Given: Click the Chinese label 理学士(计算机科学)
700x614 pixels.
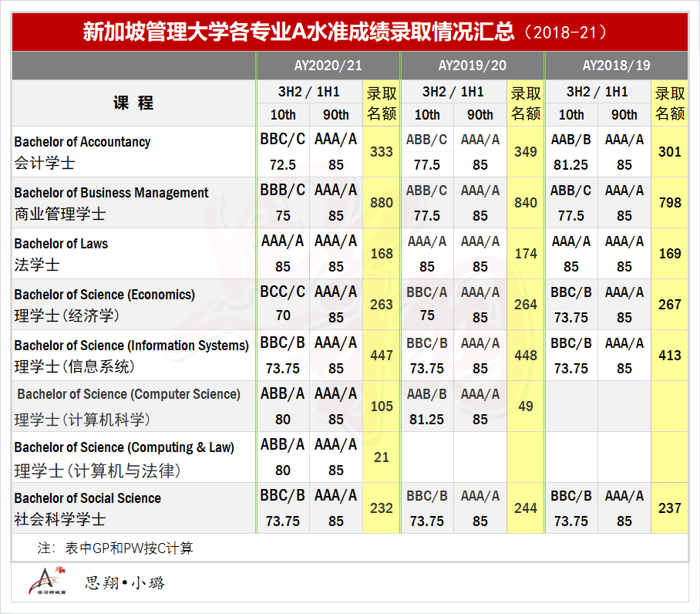Looking at the screenshot, I should coord(82,420).
